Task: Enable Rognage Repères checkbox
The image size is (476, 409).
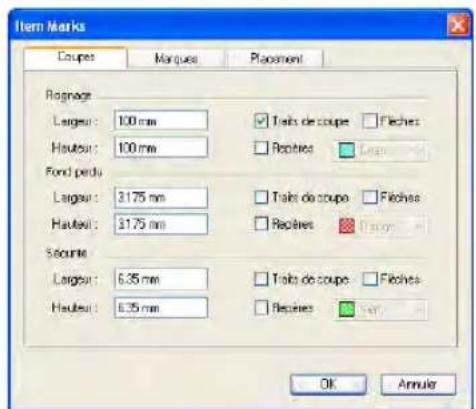Action: [x=261, y=148]
